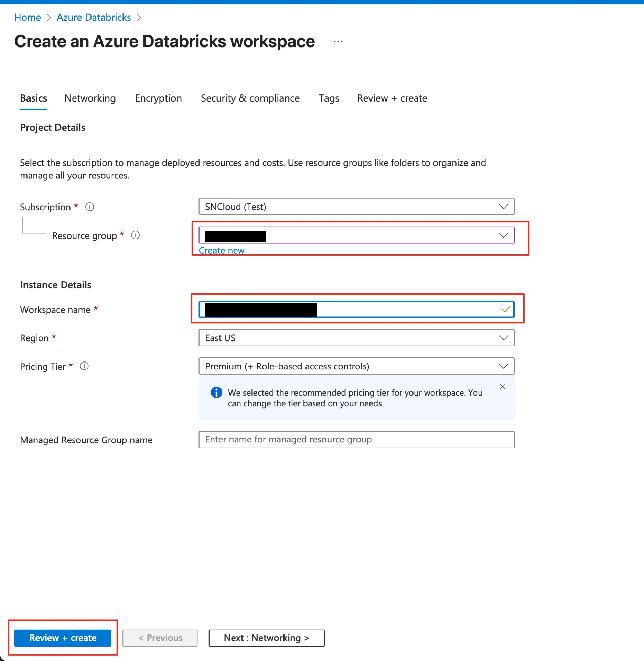Click the Next : Networking button
The width and height of the screenshot is (644, 661).
pyautogui.click(x=267, y=638)
